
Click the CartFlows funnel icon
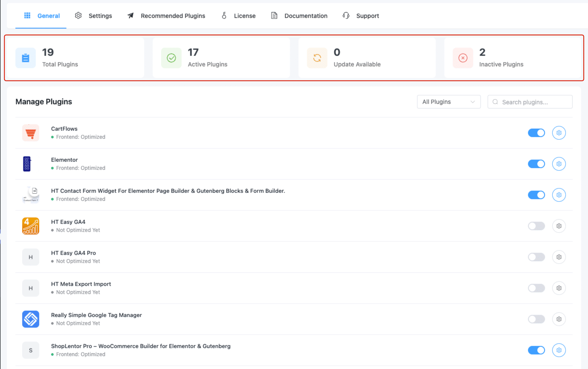click(31, 133)
